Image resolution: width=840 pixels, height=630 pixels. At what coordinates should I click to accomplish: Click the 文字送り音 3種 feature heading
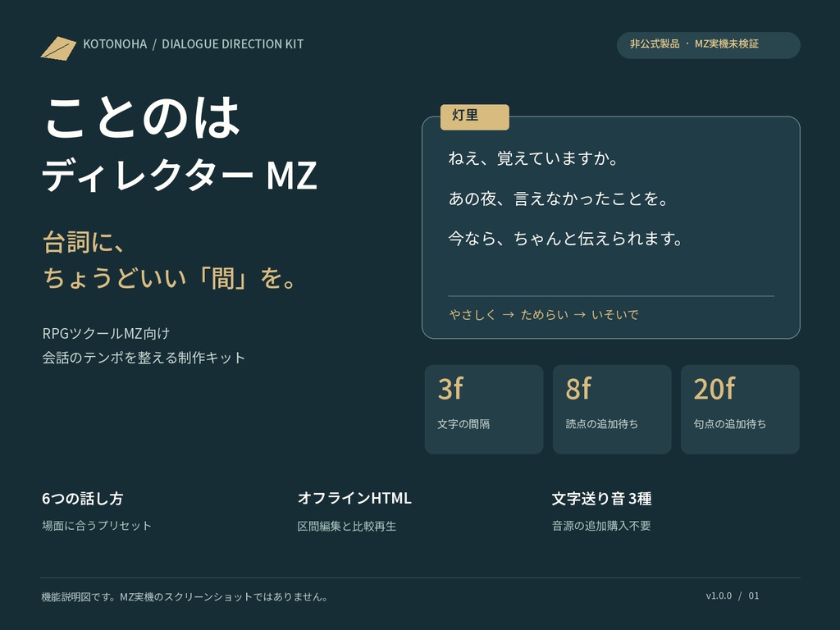[601, 499]
